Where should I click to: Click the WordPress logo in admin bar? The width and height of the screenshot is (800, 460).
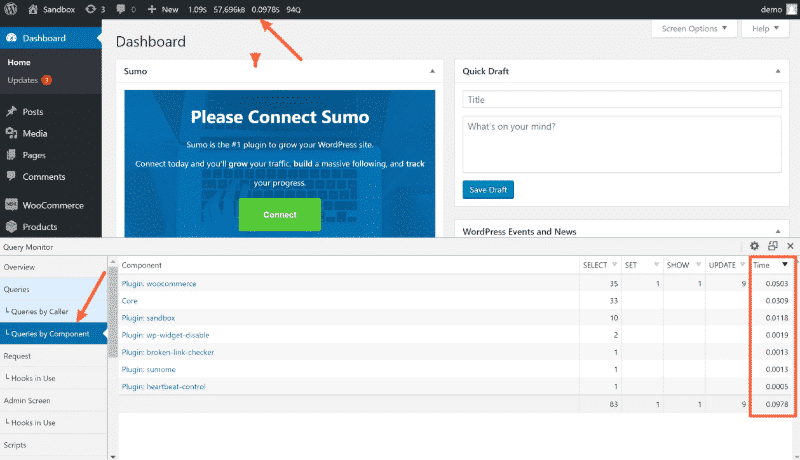11,9
